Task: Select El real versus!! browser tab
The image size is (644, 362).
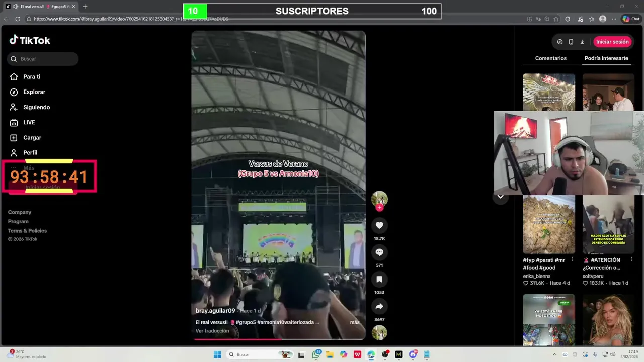Action: pyautogui.click(x=41, y=7)
